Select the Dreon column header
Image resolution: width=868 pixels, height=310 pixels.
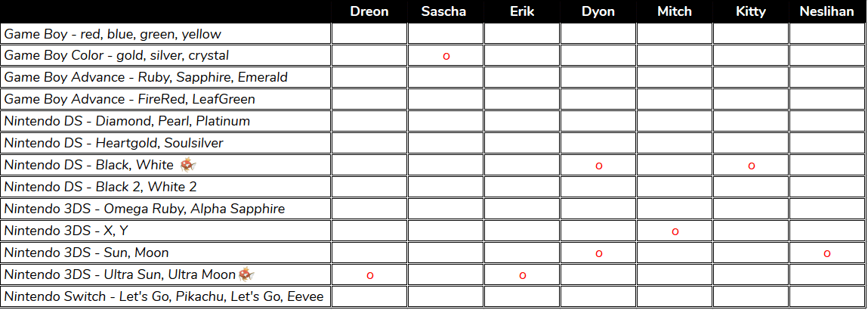pos(369,11)
